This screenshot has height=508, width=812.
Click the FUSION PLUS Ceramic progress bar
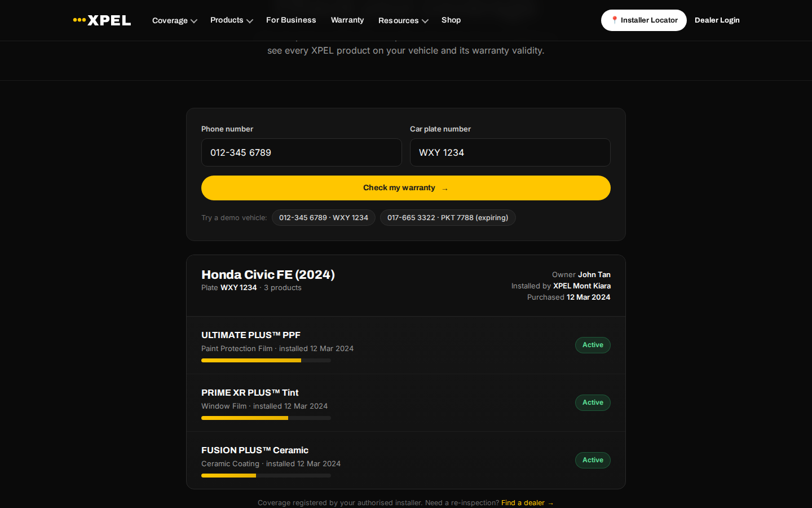point(266,476)
